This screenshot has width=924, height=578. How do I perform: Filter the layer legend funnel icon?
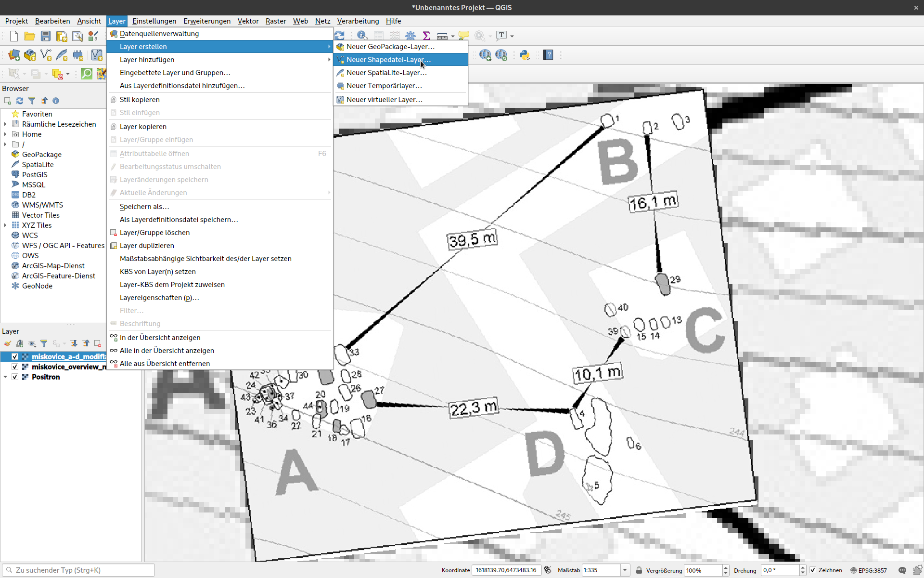tap(44, 343)
